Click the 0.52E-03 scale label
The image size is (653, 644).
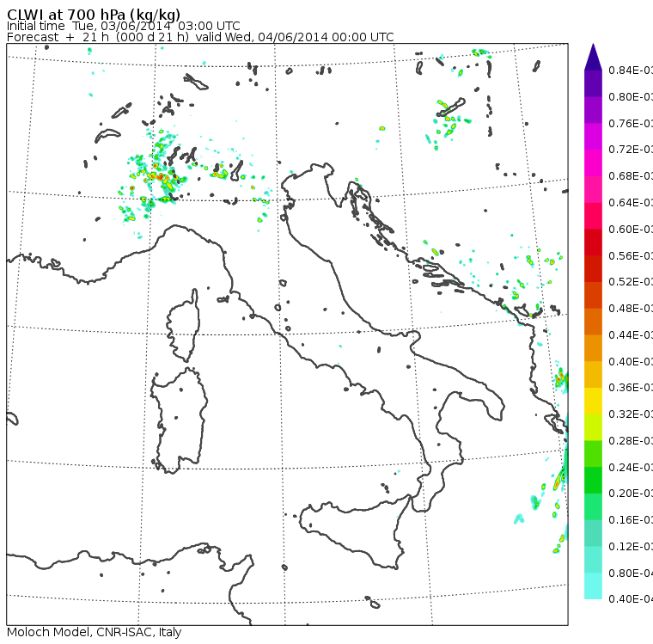[631, 282]
